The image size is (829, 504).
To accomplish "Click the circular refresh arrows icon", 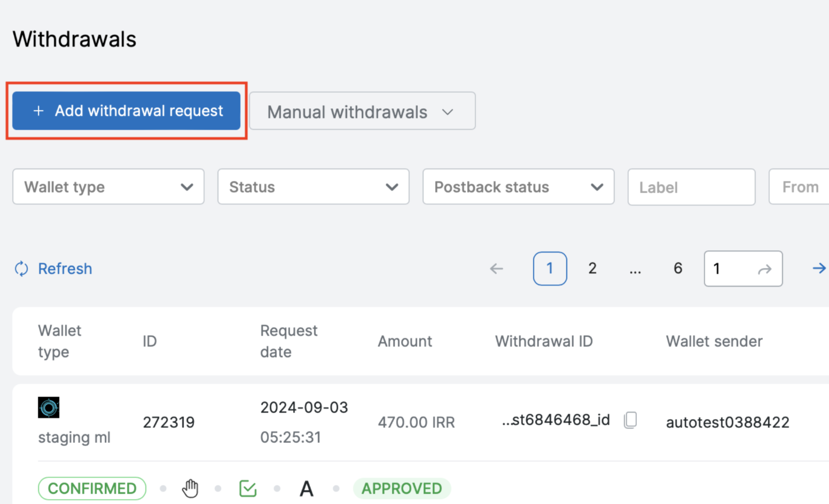I will [x=21, y=269].
